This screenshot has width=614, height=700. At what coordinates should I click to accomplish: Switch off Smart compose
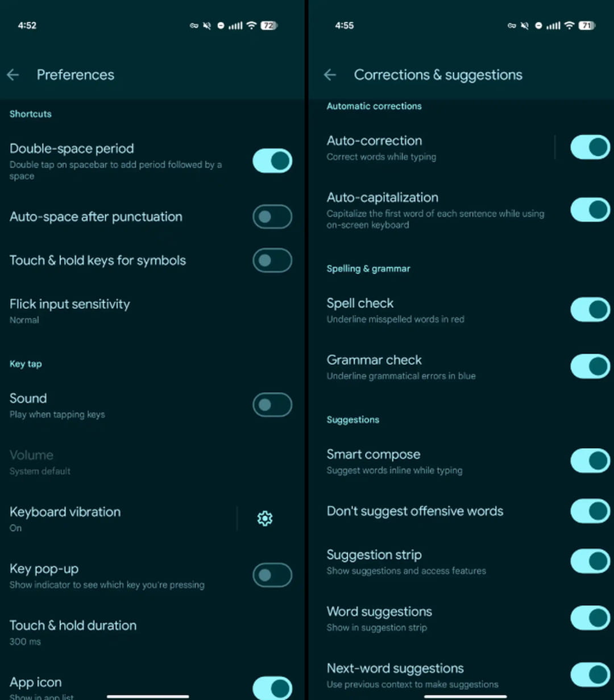click(x=590, y=461)
